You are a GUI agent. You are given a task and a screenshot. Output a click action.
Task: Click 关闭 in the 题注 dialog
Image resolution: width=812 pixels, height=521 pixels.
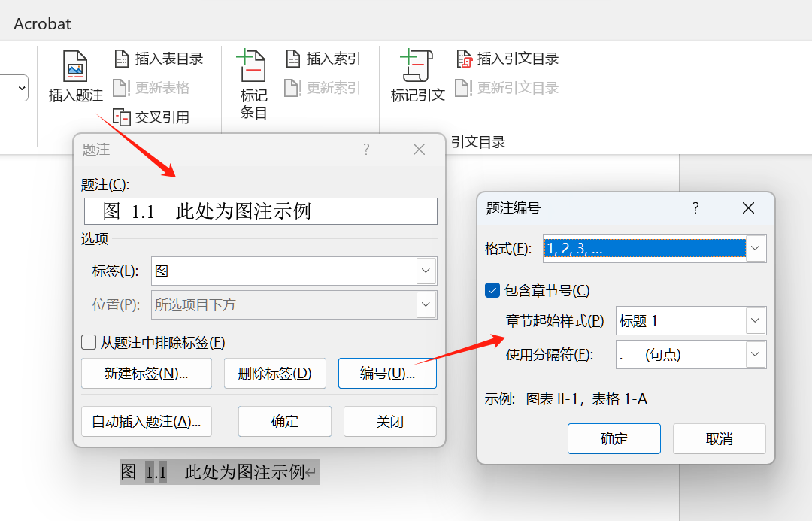[x=390, y=422]
